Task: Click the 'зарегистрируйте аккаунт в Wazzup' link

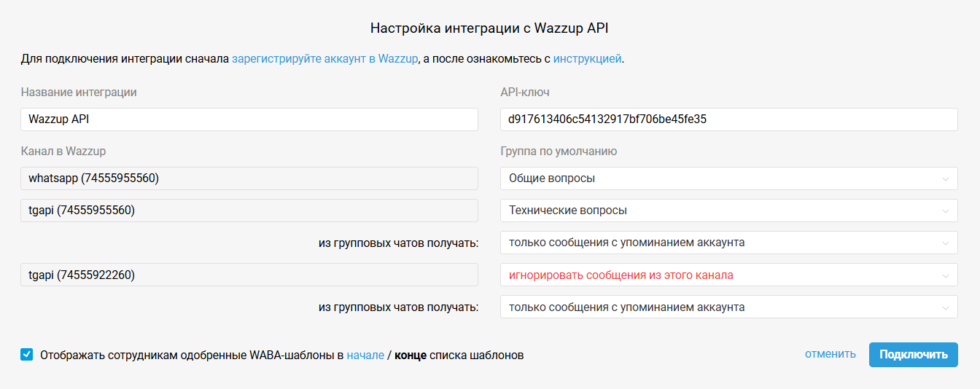Action: (325, 59)
